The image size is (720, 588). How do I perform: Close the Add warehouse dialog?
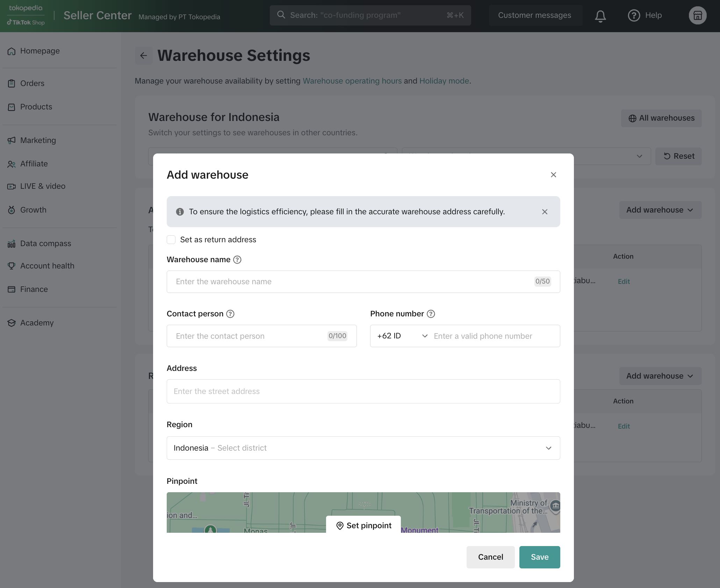pyautogui.click(x=553, y=175)
